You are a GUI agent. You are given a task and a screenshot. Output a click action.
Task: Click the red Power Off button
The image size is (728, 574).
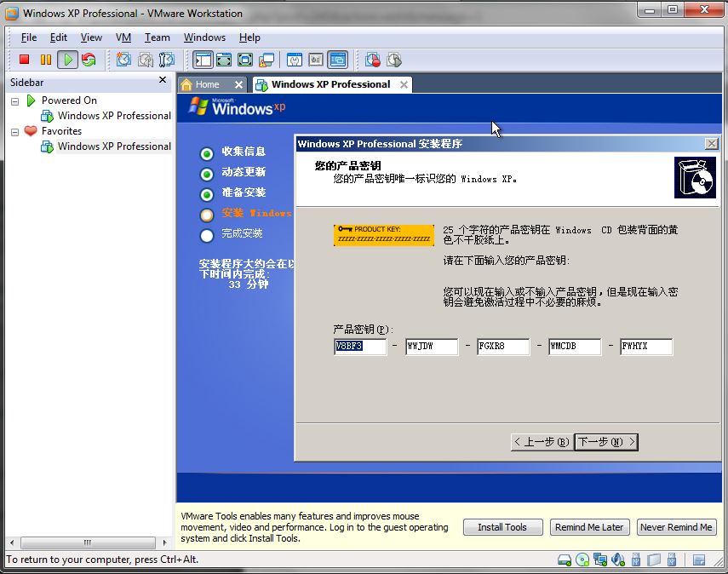coord(25,60)
